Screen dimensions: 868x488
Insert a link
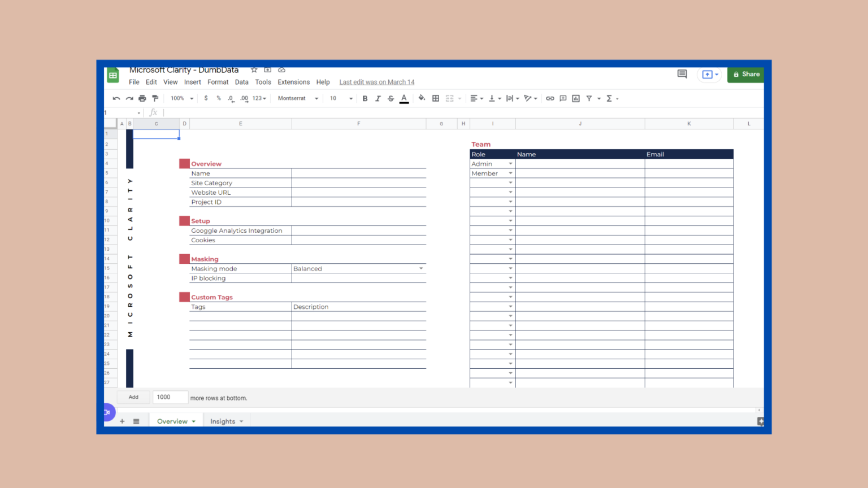pyautogui.click(x=550, y=98)
